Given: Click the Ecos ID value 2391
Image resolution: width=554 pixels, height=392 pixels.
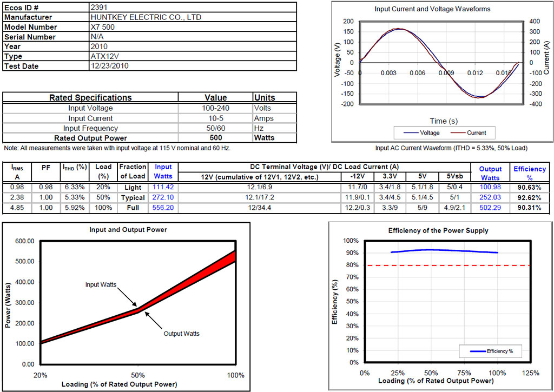Looking at the screenshot, I should [99, 7].
